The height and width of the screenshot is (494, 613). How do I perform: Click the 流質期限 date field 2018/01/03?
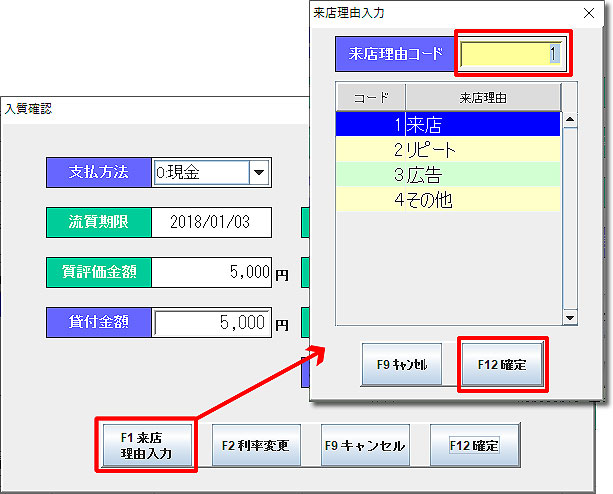(211, 222)
